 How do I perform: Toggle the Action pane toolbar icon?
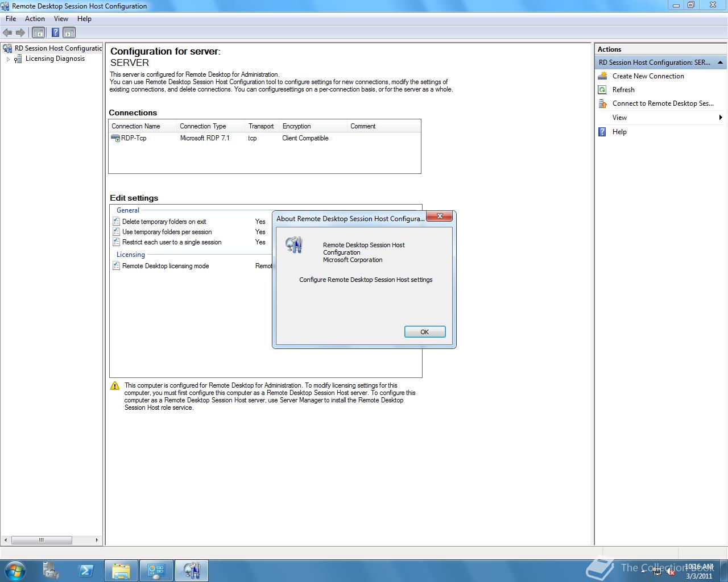(x=69, y=33)
